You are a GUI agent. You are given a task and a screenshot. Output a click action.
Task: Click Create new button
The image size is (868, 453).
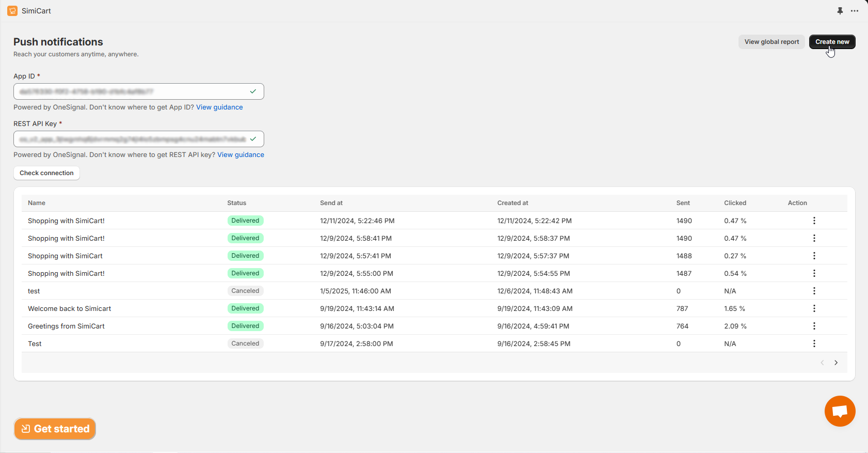pyautogui.click(x=832, y=42)
